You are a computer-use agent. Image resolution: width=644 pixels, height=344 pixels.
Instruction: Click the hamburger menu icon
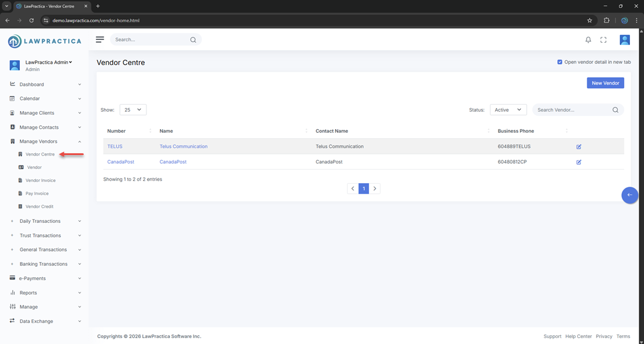click(100, 40)
